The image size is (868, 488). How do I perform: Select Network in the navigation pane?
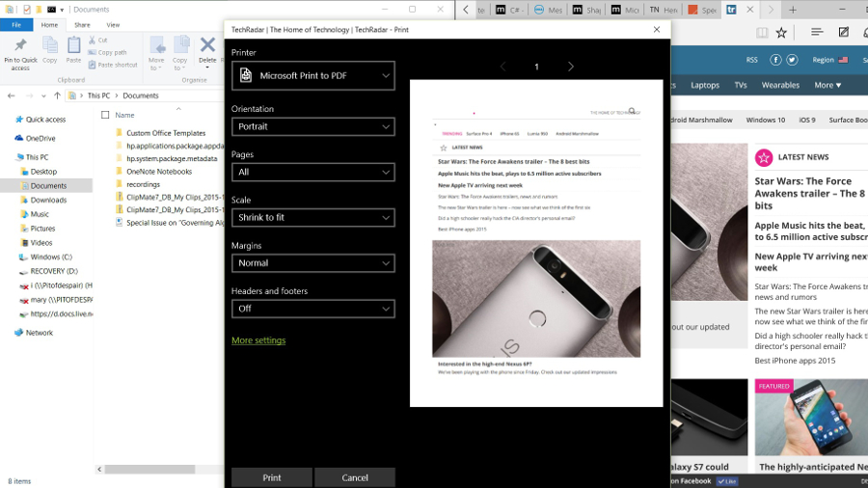(39, 333)
